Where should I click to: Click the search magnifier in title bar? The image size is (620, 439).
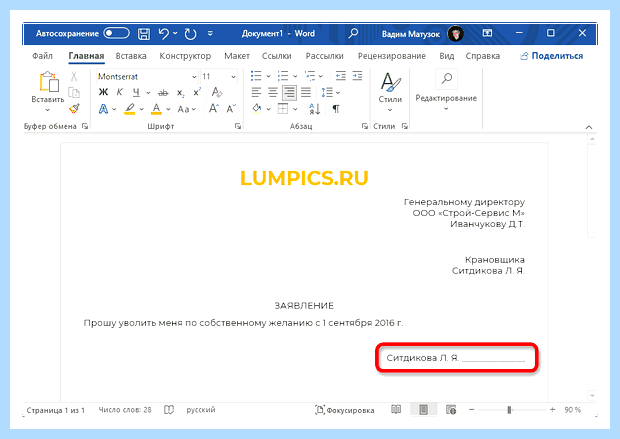pos(353,33)
